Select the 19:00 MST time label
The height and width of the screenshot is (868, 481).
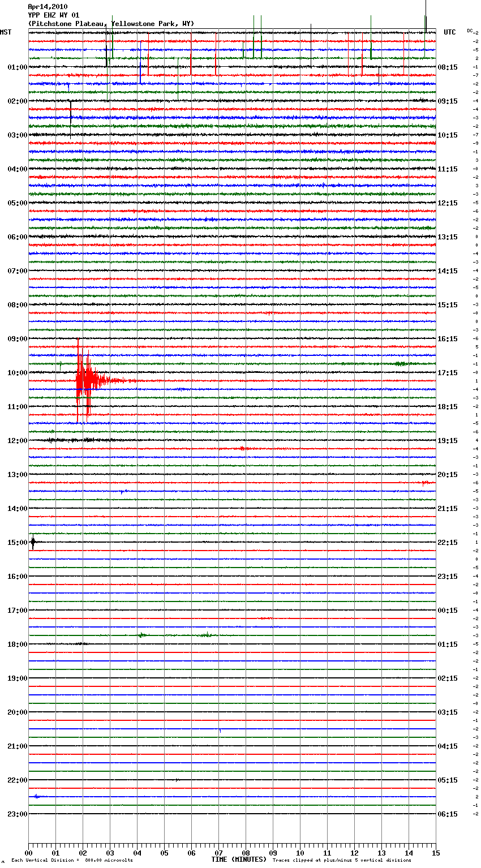(18, 678)
